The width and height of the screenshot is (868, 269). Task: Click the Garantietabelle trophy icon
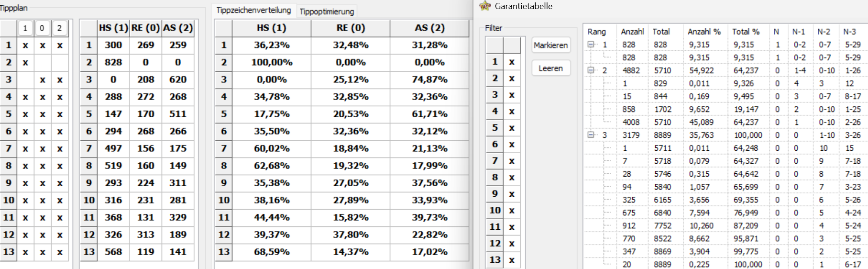click(485, 6)
